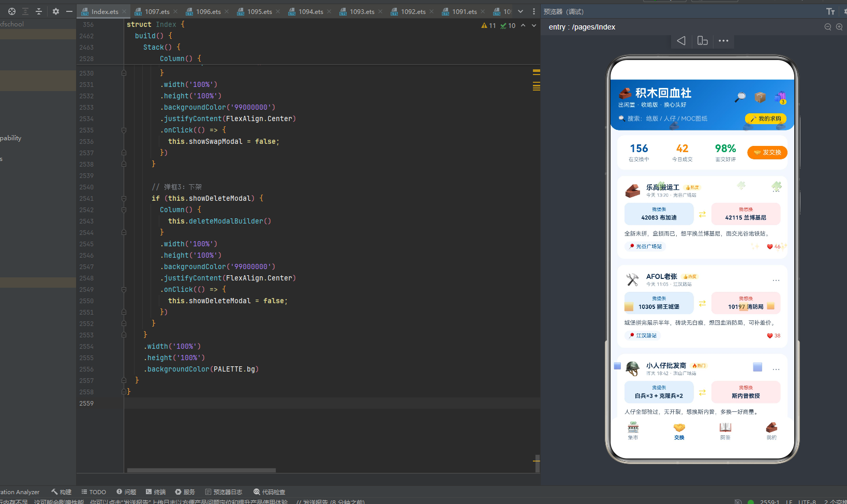Fold the onClick block at line 2535
Screen dimensions: 847x504
coord(124,130)
